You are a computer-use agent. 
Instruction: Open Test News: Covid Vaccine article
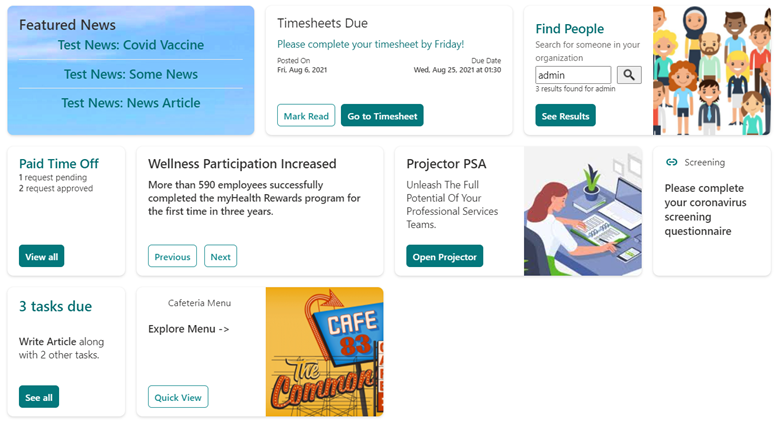[x=131, y=45]
